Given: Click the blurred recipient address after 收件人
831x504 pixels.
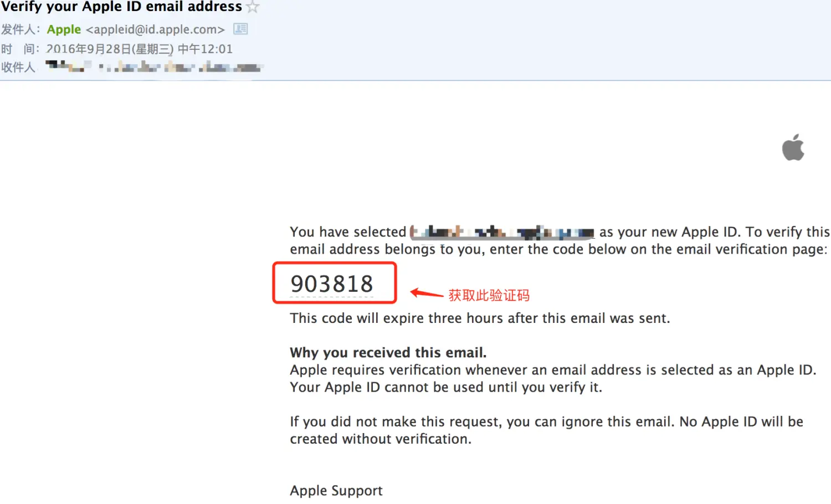Looking at the screenshot, I should [153, 67].
